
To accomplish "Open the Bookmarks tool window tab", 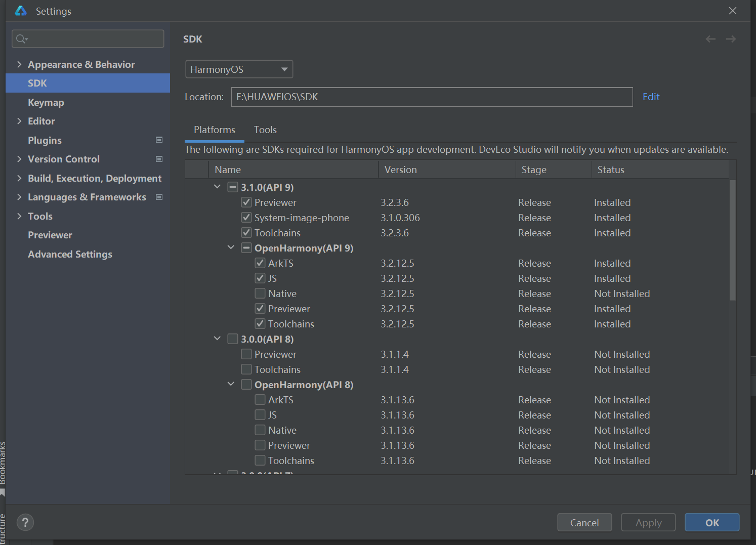I will click(3, 463).
